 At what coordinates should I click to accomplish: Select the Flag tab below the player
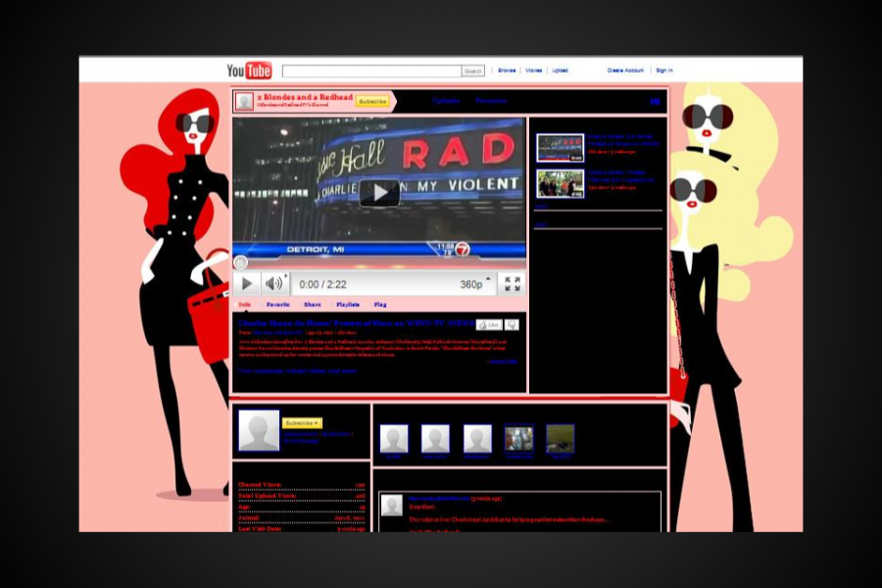click(380, 305)
